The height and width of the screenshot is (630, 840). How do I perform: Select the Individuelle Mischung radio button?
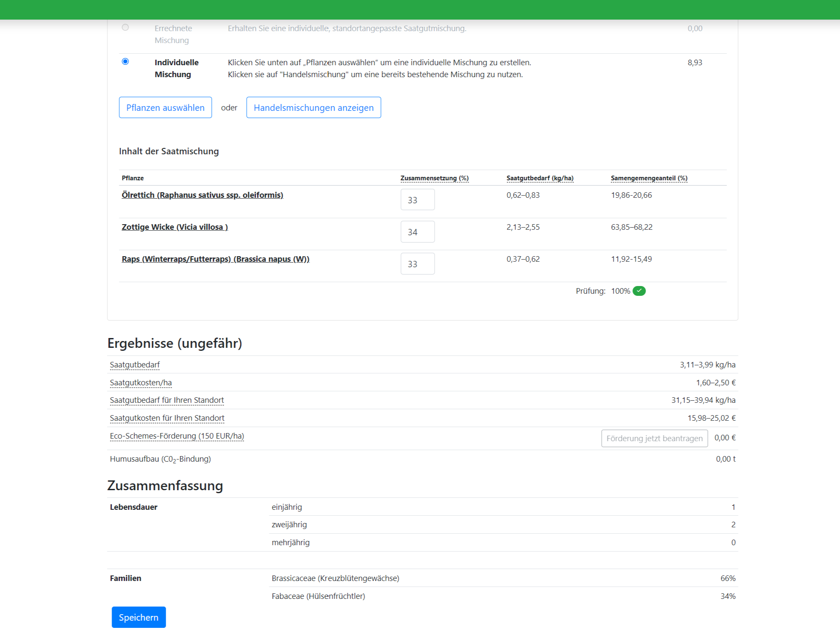pyautogui.click(x=125, y=61)
